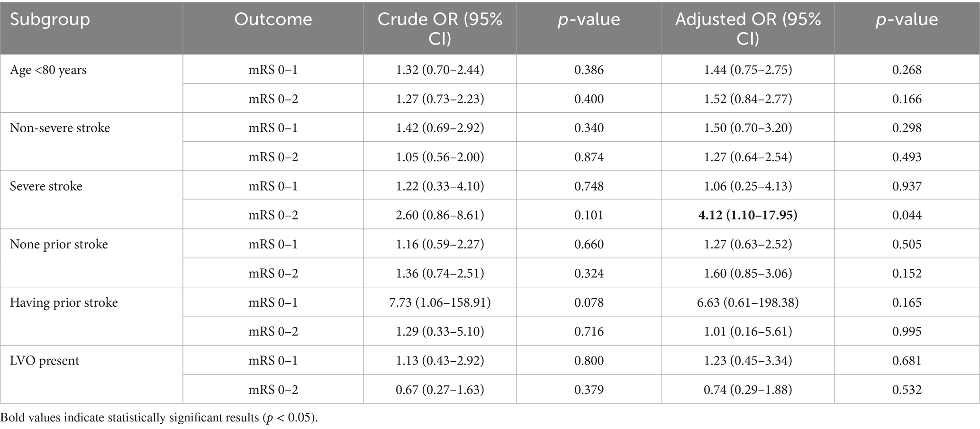980x429 pixels.
Task: Click the adjusted OR 1.44 (0.75–2.75) cell
Action: pos(748,70)
